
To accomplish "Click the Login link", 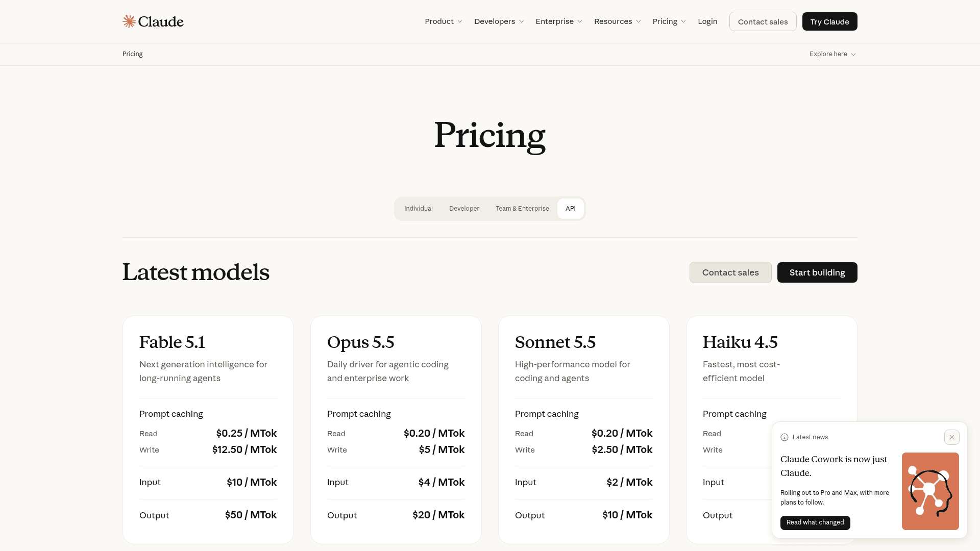I will point(707,21).
